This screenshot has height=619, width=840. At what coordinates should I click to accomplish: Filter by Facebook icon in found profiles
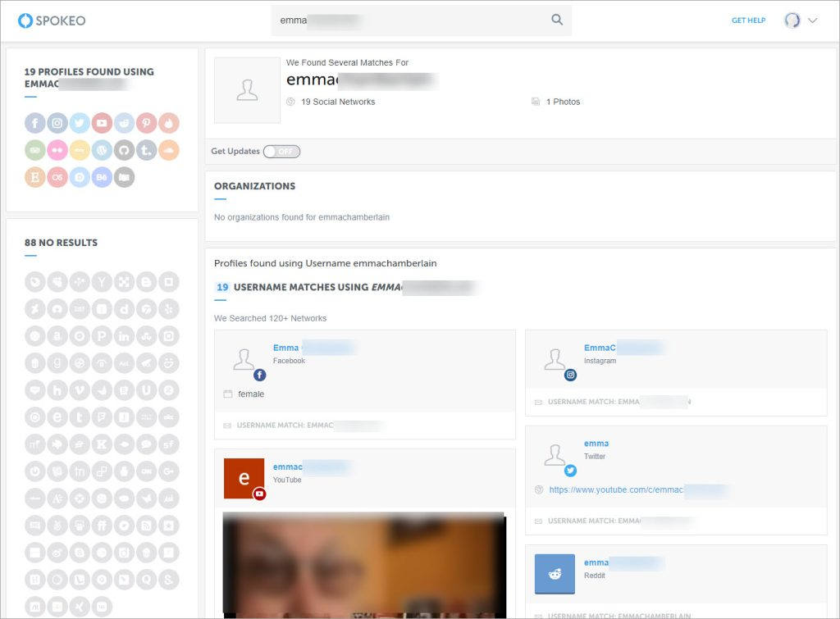(34, 123)
